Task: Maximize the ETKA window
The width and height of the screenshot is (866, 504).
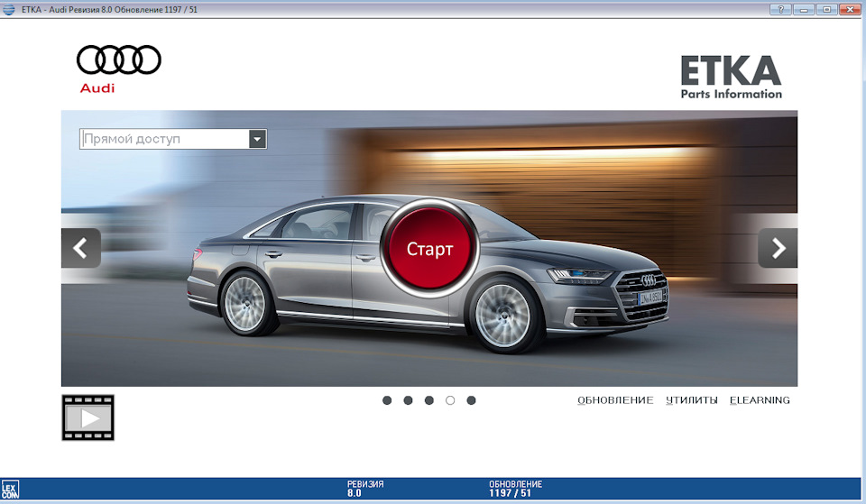Action: click(x=827, y=9)
